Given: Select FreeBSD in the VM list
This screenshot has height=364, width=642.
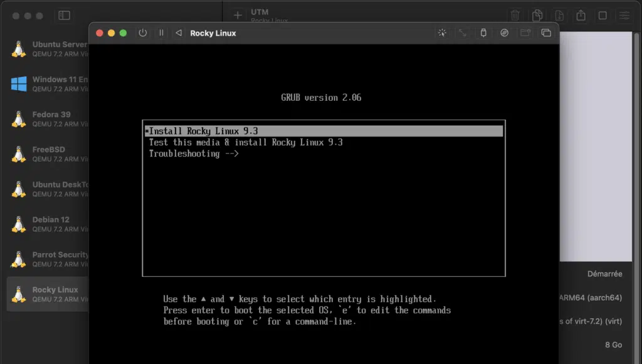Looking at the screenshot, I should pyautogui.click(x=48, y=154).
